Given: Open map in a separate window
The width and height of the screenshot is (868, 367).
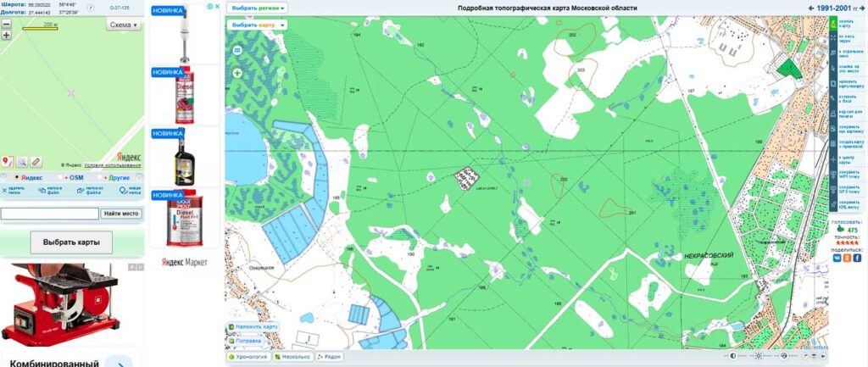Looking at the screenshot, I should pyautogui.click(x=833, y=53).
